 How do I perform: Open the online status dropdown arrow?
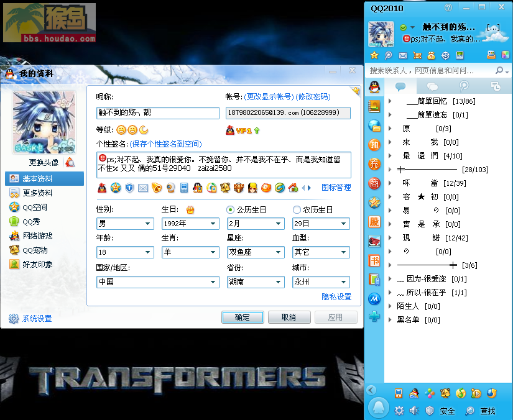pos(412,27)
